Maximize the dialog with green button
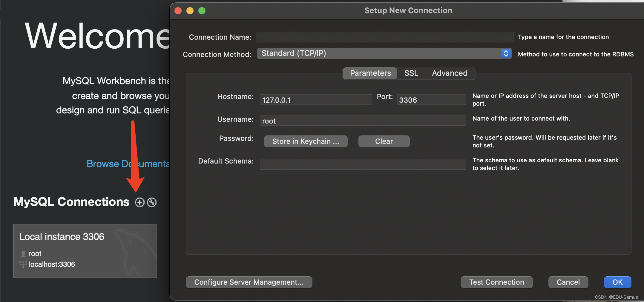The width and height of the screenshot is (644, 302). [202, 11]
